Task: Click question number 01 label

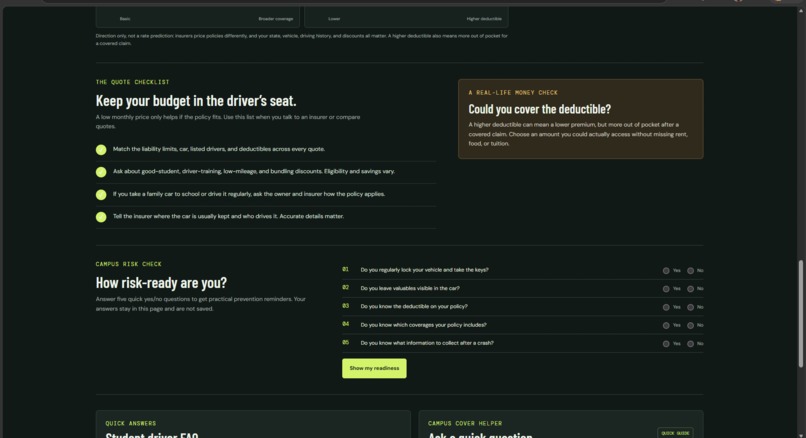Action: point(345,269)
